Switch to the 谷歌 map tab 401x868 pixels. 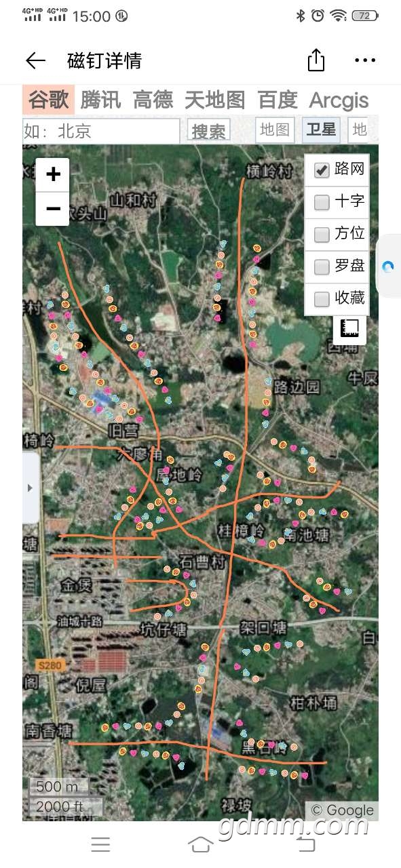tap(49, 100)
